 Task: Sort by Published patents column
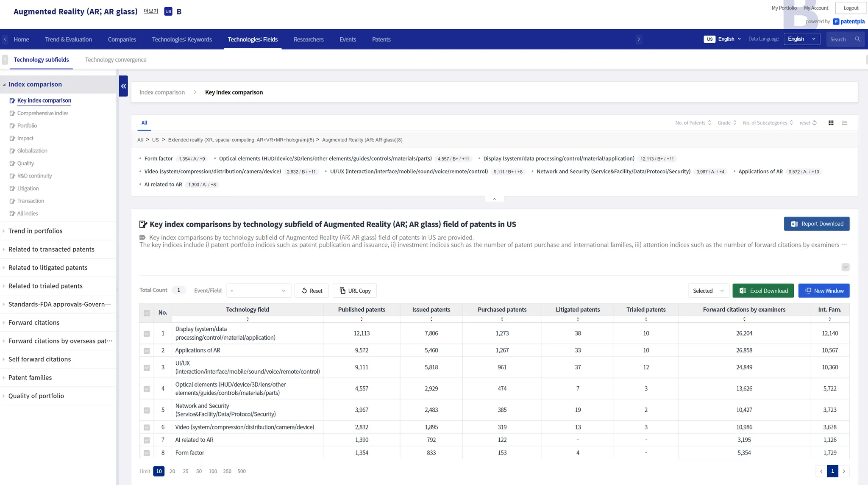click(x=362, y=319)
